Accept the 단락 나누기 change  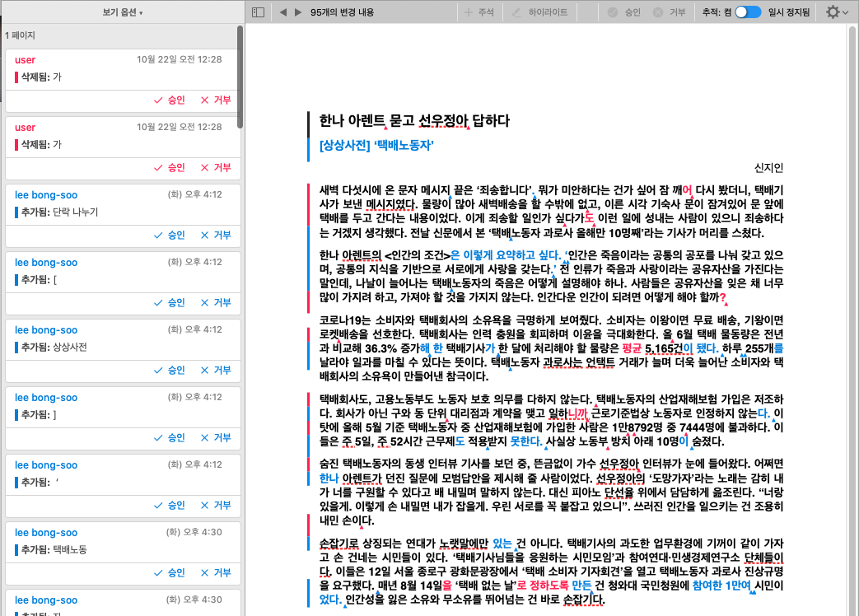[x=170, y=235]
